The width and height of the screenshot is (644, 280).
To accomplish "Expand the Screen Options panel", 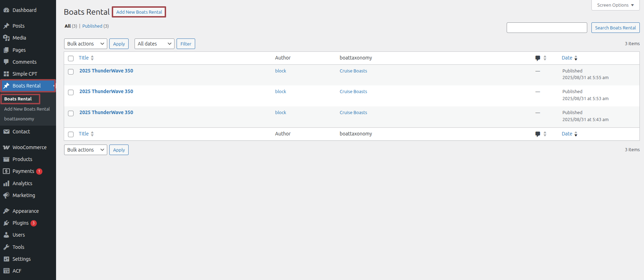I will [615, 5].
